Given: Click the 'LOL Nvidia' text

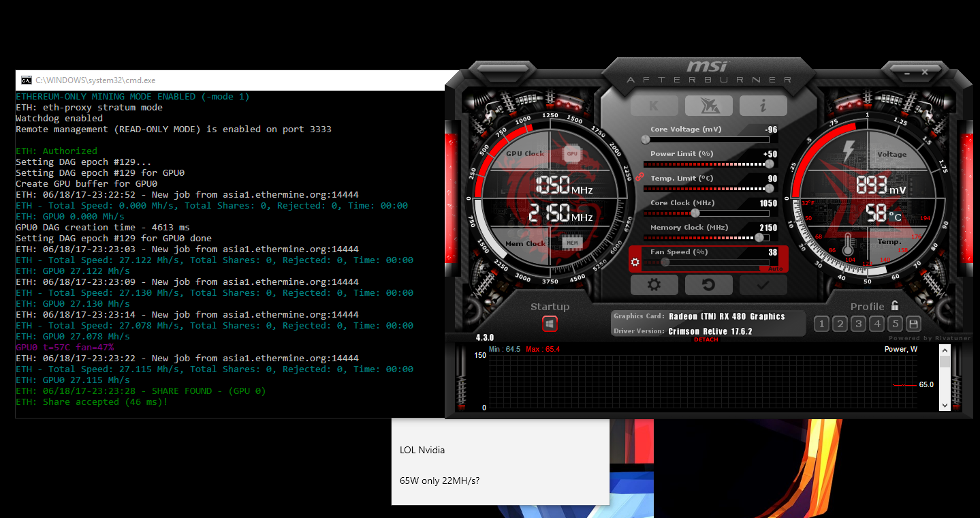Looking at the screenshot, I should tap(422, 450).
